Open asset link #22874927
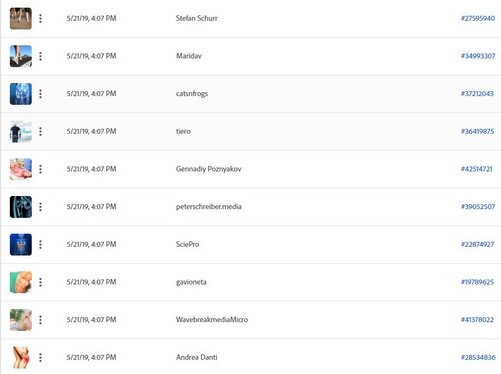Viewport: 501px width, 374px height. (x=477, y=244)
